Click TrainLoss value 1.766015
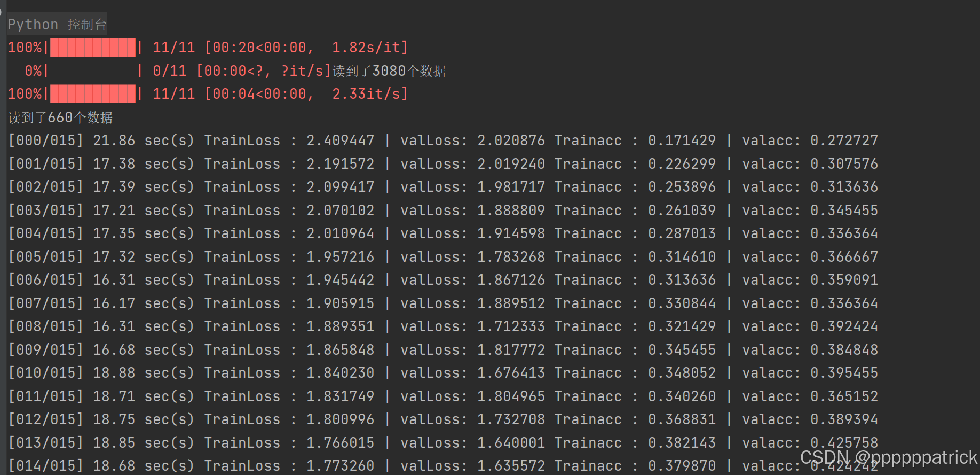 (x=341, y=443)
